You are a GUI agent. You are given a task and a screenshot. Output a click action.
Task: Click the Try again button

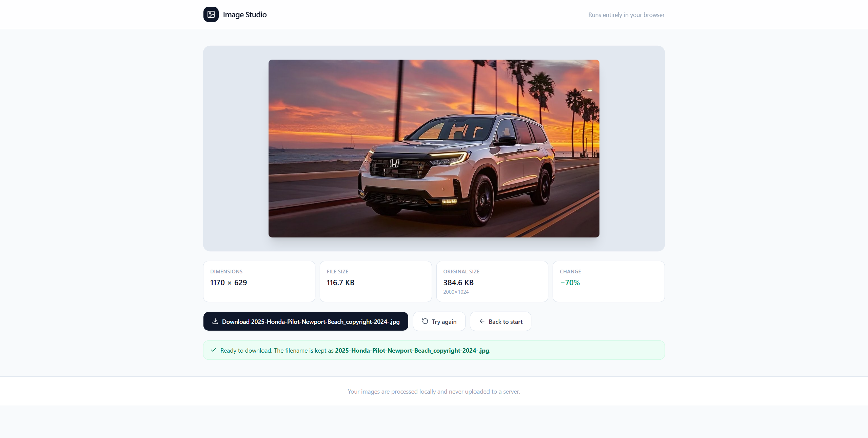click(x=439, y=321)
